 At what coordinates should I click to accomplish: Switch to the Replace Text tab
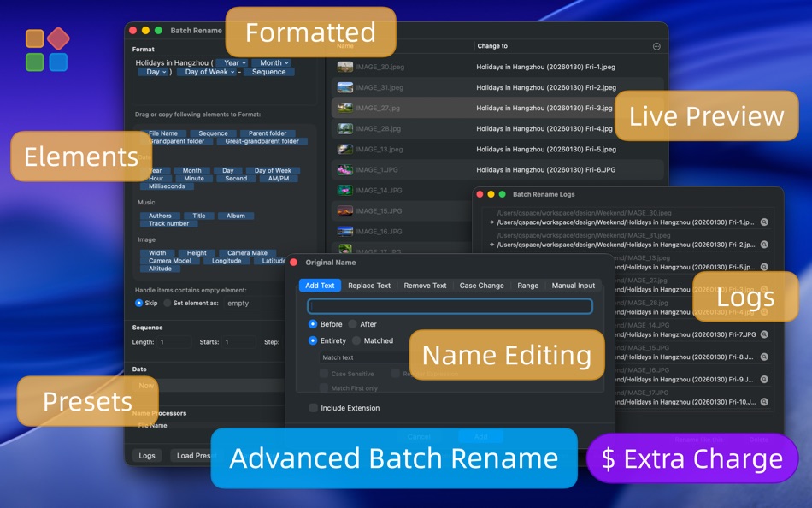(x=368, y=285)
